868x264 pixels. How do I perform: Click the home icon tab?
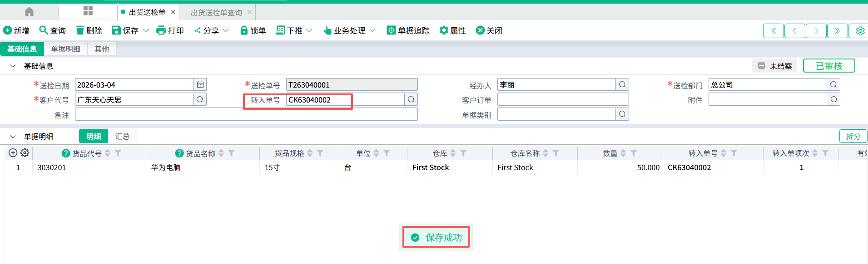(x=30, y=12)
